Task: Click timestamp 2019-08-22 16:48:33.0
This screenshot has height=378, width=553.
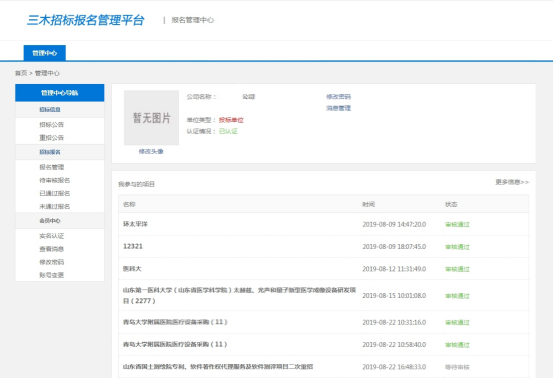Action: (x=394, y=367)
